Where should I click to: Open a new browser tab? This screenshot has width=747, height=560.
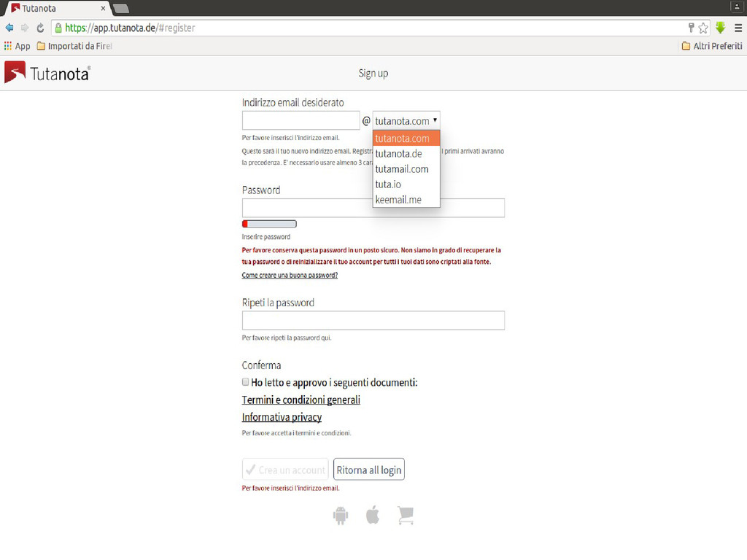121,9
